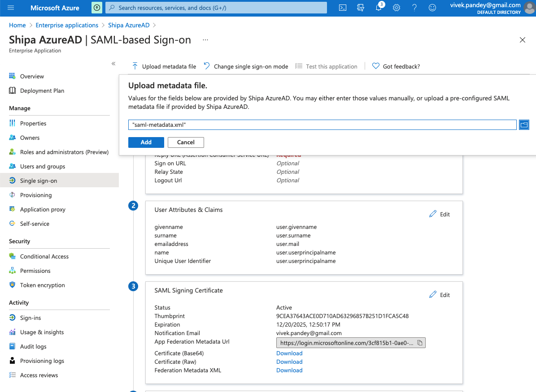The image size is (536, 392).
Task: Close the SAML-based Sign-on blade
Action: pyautogui.click(x=523, y=40)
